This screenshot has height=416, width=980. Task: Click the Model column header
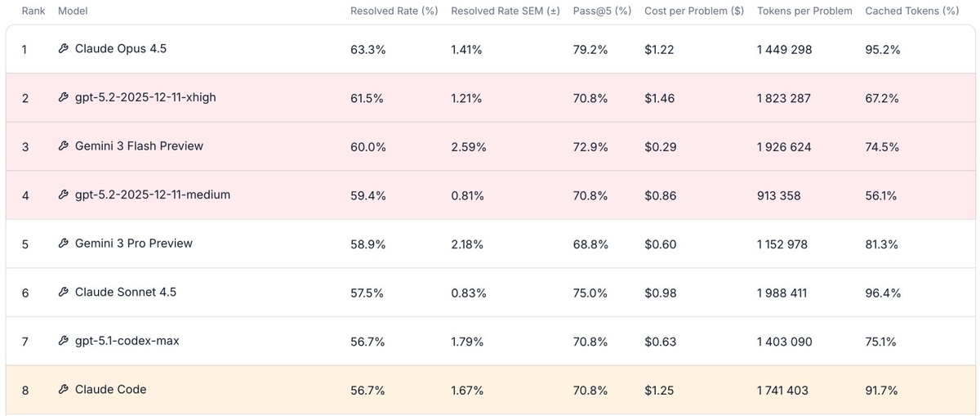[x=73, y=11]
